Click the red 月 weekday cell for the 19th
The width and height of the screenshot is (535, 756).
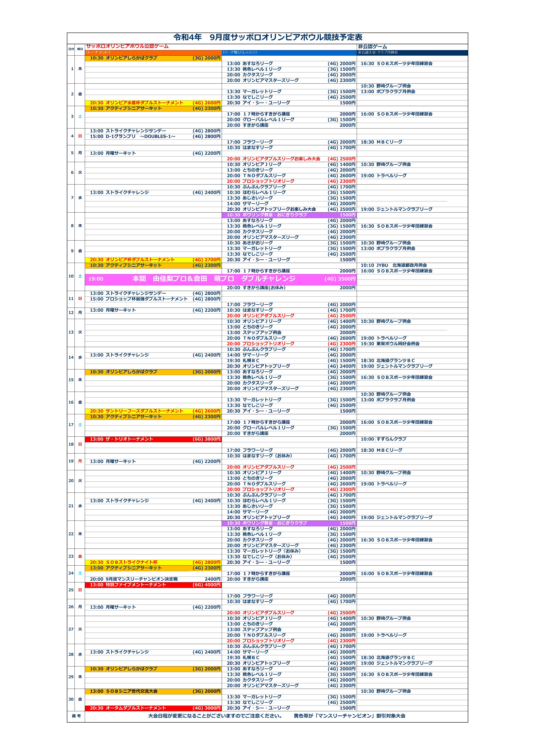pos(80,461)
